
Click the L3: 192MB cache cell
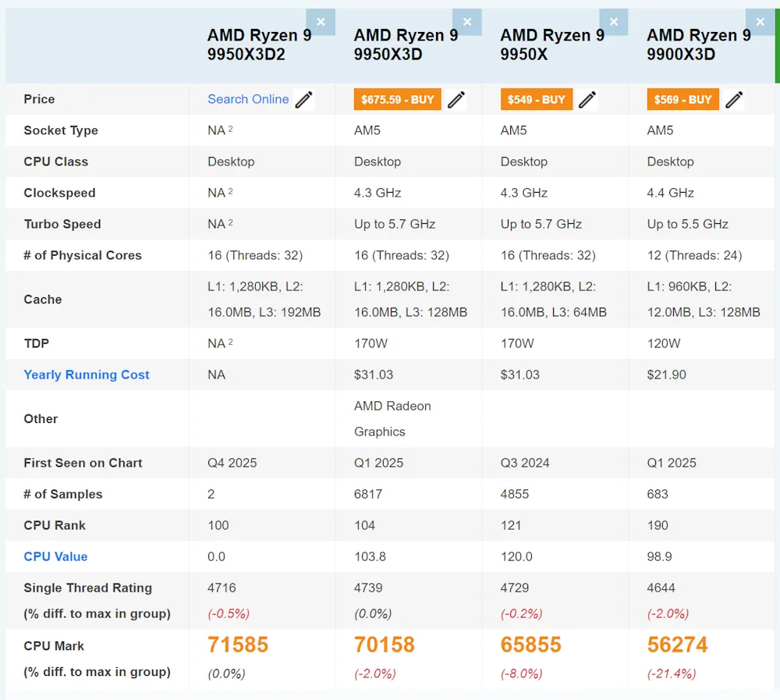(264, 299)
